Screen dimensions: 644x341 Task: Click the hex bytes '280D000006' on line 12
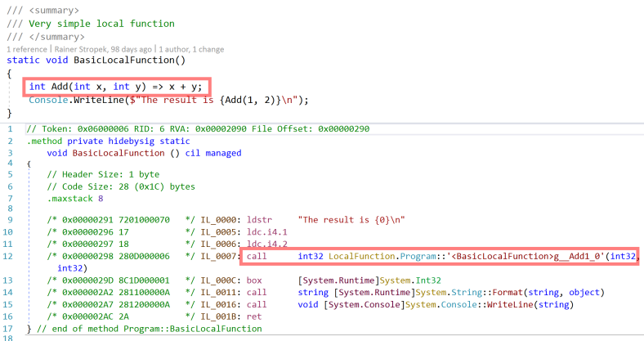144,257
